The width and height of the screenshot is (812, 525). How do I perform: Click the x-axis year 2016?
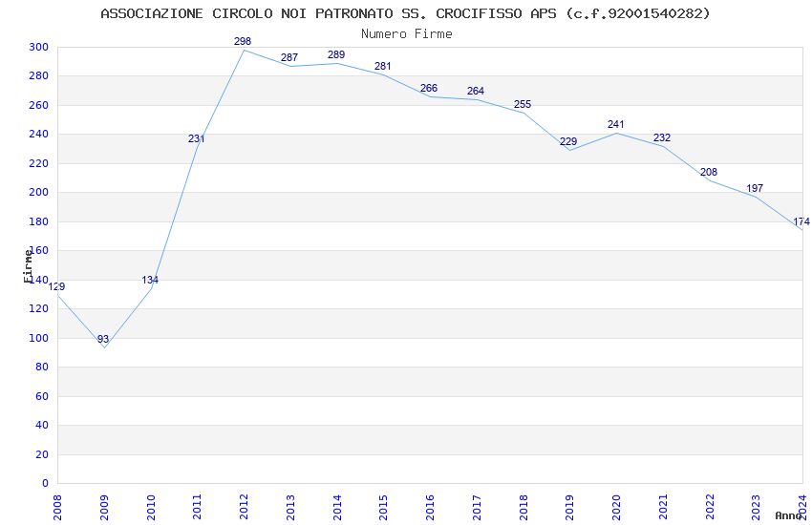coord(430,507)
